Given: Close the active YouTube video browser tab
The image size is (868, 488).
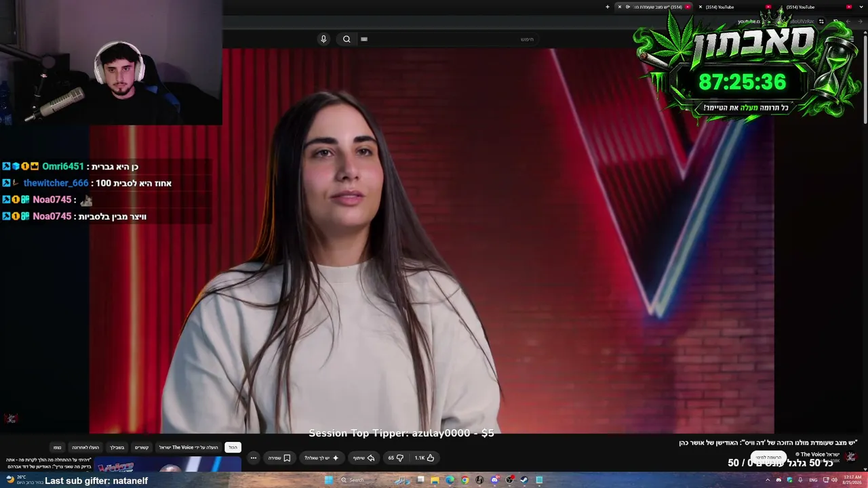Looking at the screenshot, I should click(619, 7).
